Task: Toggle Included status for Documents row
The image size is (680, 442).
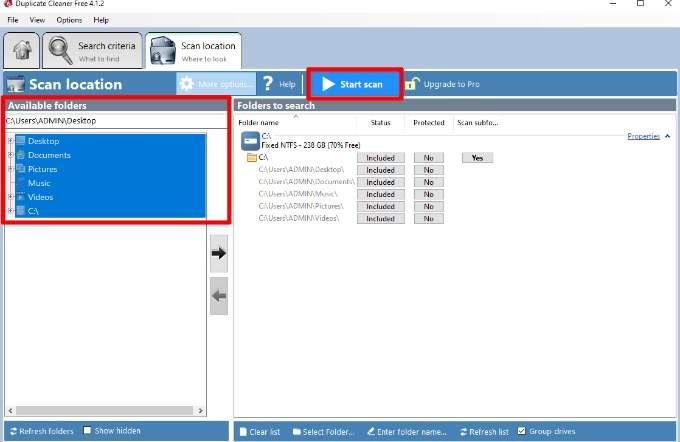Action: coord(380,182)
